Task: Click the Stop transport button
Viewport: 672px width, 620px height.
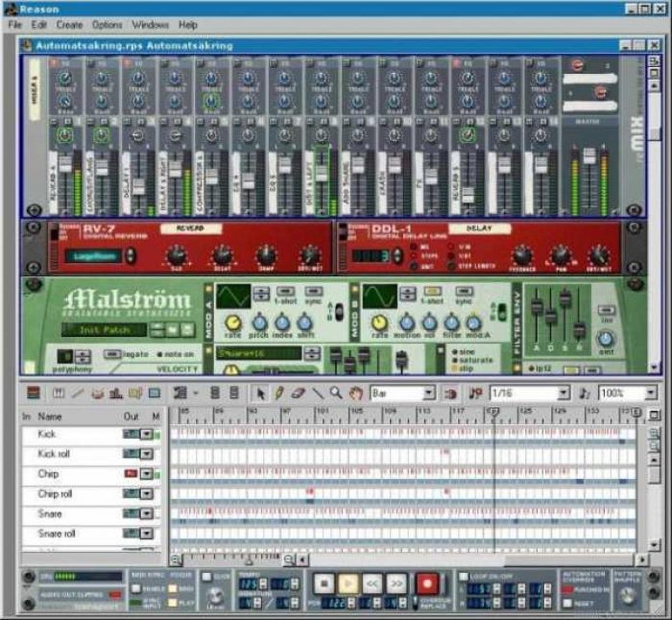Action: [324, 583]
